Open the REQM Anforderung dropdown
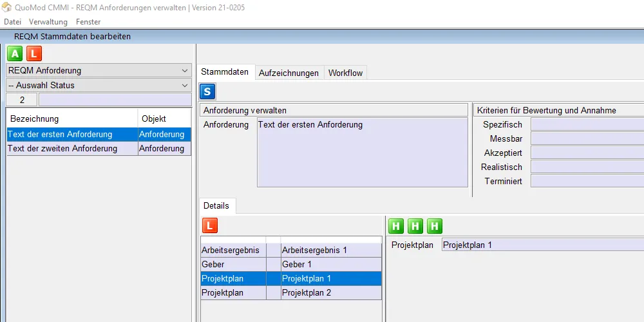Image resolution: width=644 pixels, height=322 pixels. pos(99,70)
